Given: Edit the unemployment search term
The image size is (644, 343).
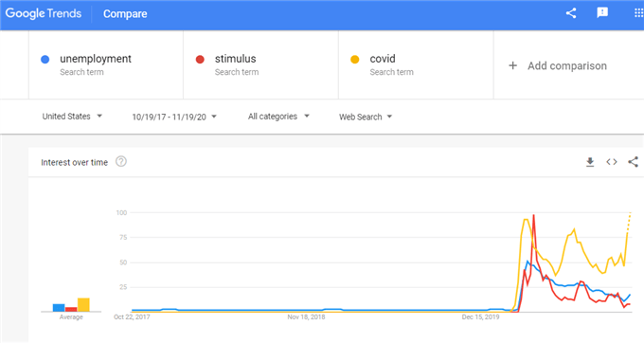Looking at the screenshot, I should tap(96, 59).
